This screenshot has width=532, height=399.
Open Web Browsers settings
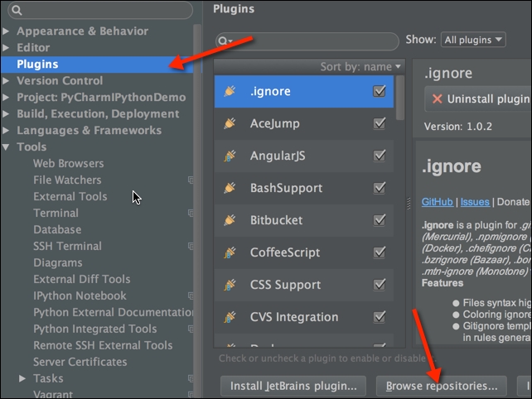pos(69,163)
